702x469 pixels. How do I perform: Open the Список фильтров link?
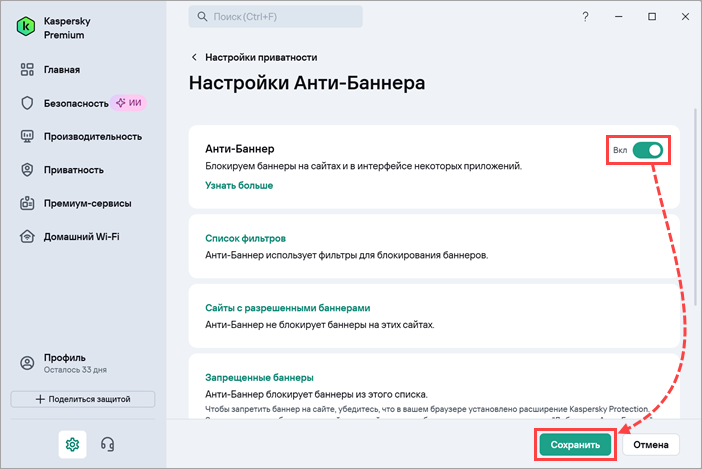pyautogui.click(x=245, y=238)
